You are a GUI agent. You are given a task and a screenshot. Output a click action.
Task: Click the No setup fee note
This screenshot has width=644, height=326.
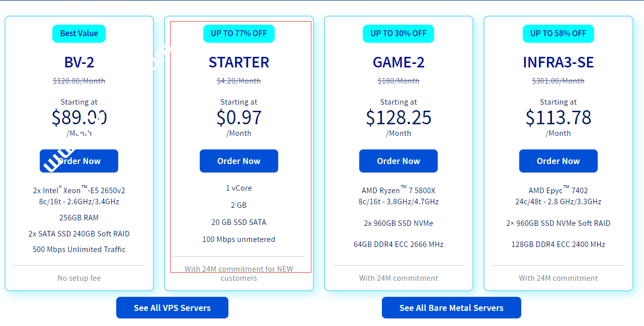[x=79, y=278]
